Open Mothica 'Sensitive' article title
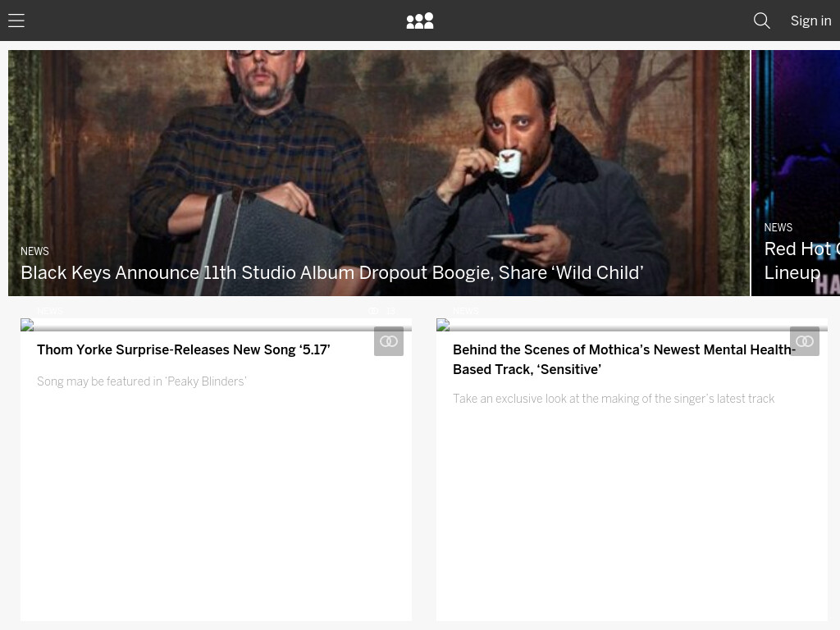Screen dimensions: 840x630 (624, 359)
